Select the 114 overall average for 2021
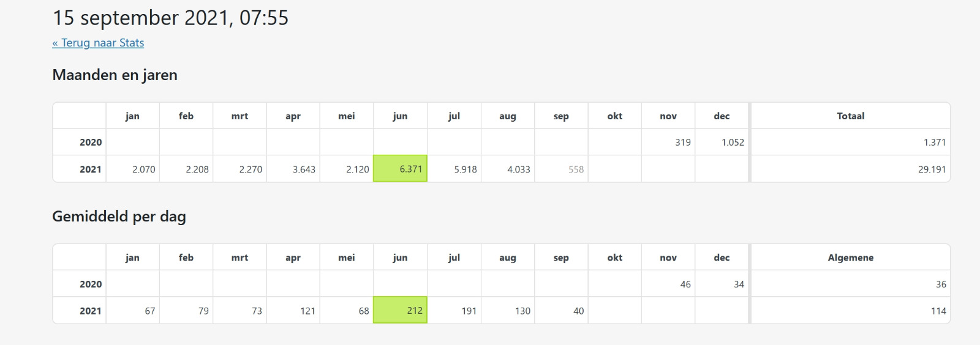 938,311
